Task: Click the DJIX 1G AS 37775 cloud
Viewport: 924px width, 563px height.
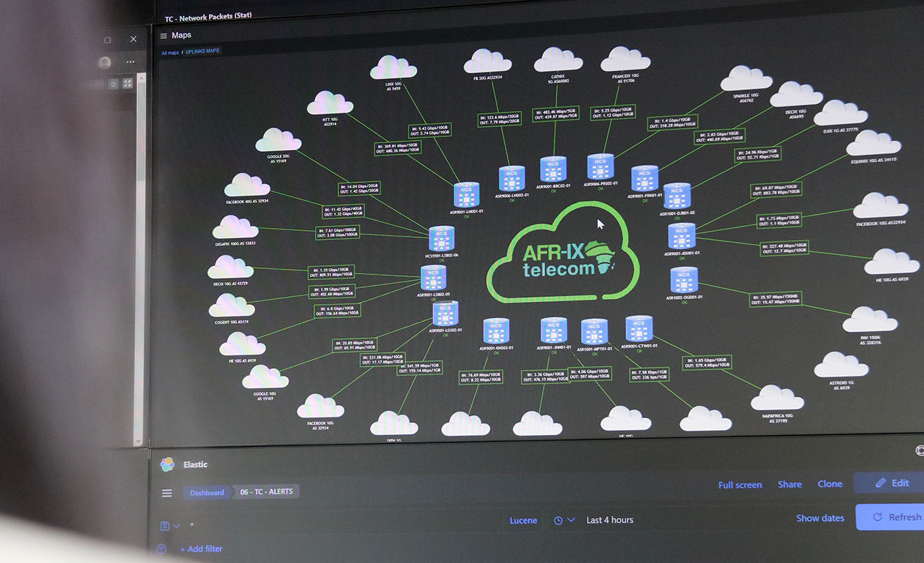Action: (840, 113)
